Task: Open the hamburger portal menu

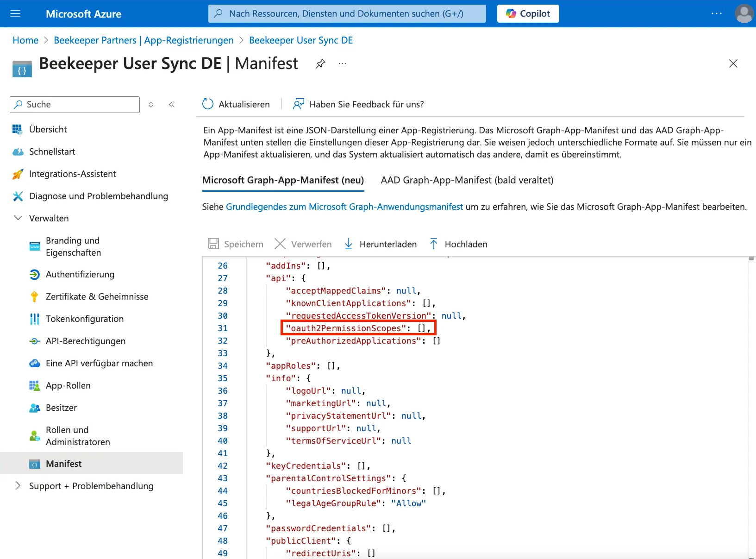Action: point(15,13)
